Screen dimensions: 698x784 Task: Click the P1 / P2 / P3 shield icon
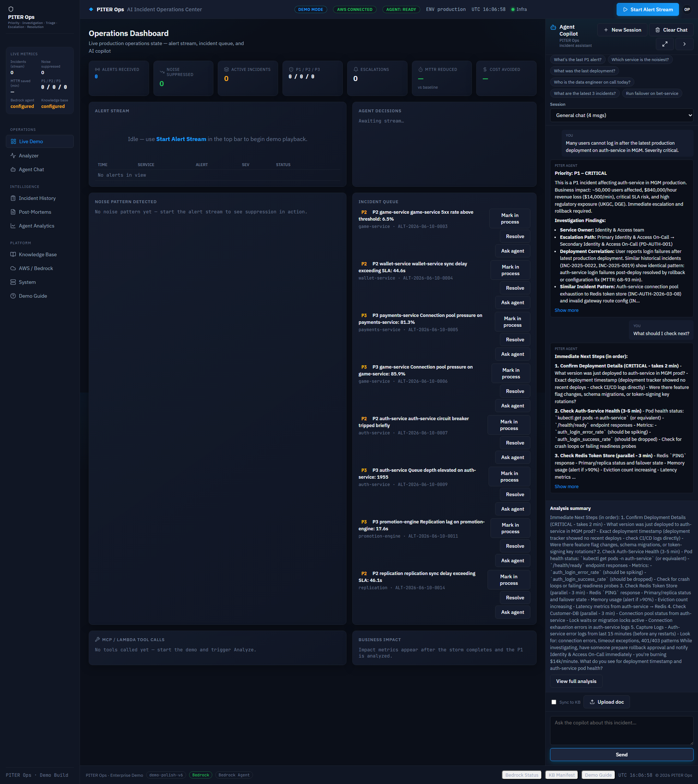291,69
